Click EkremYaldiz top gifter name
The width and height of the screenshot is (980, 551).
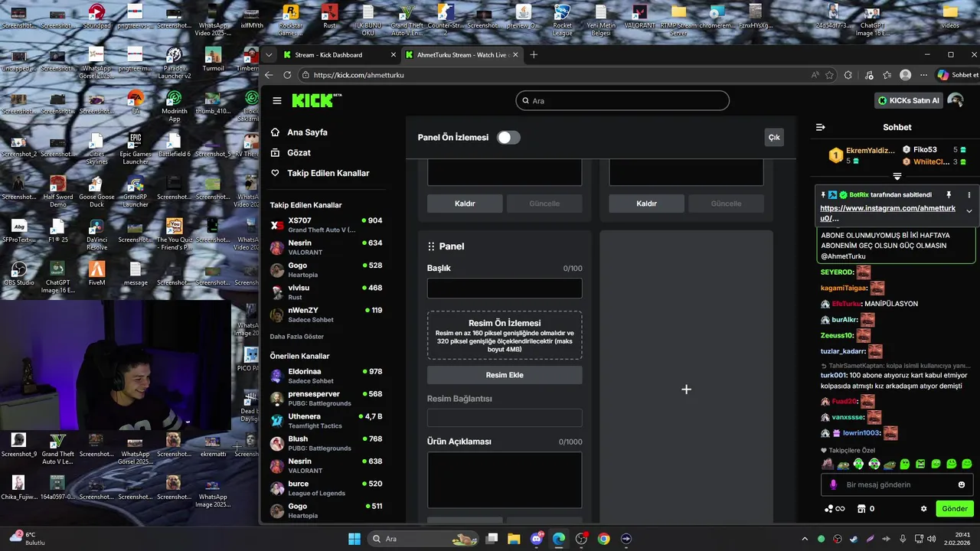(x=871, y=151)
